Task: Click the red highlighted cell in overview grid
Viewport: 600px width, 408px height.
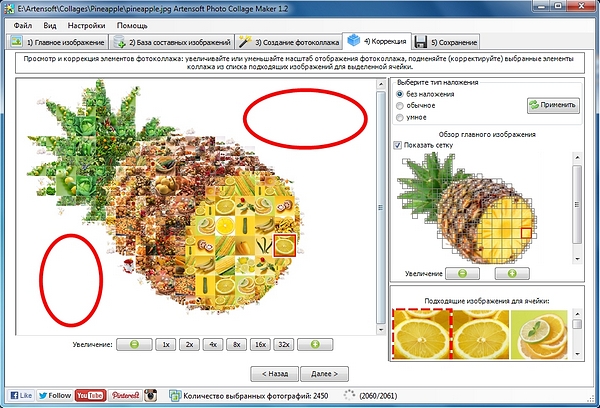Action: point(527,233)
